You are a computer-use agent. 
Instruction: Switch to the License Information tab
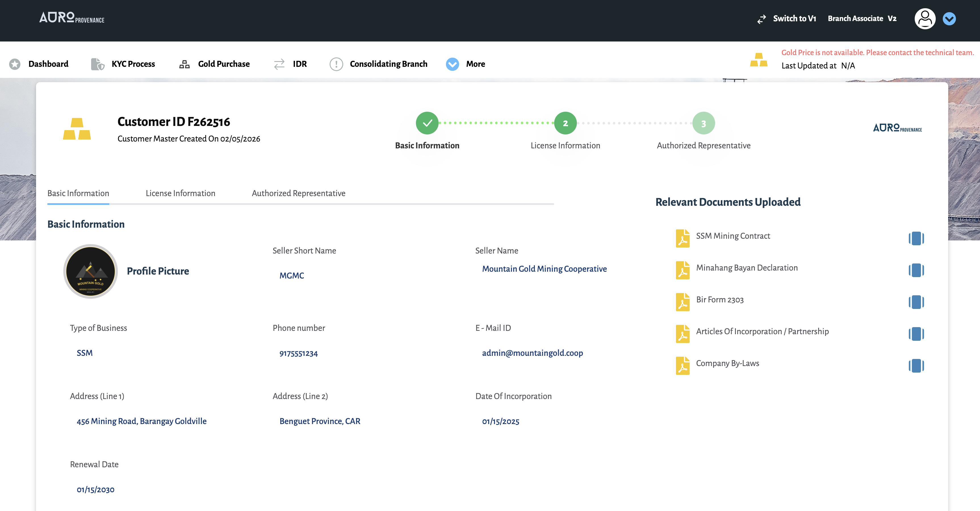click(180, 193)
